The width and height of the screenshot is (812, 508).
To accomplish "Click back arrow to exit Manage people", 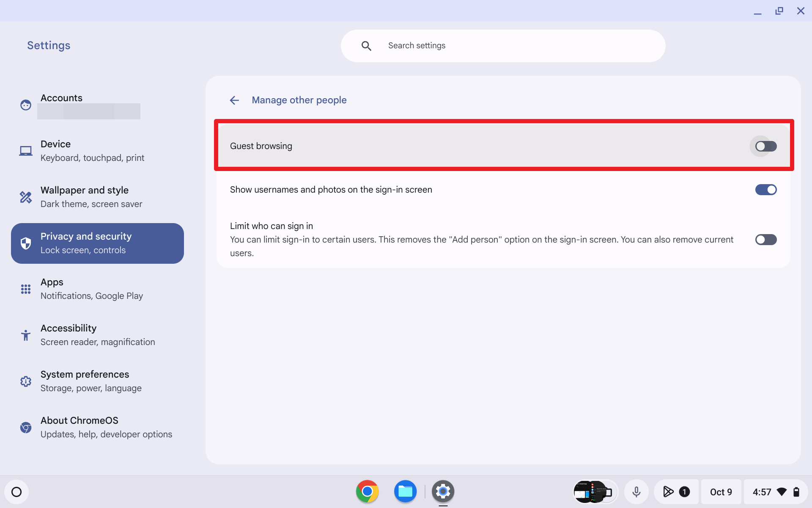I will (x=233, y=100).
